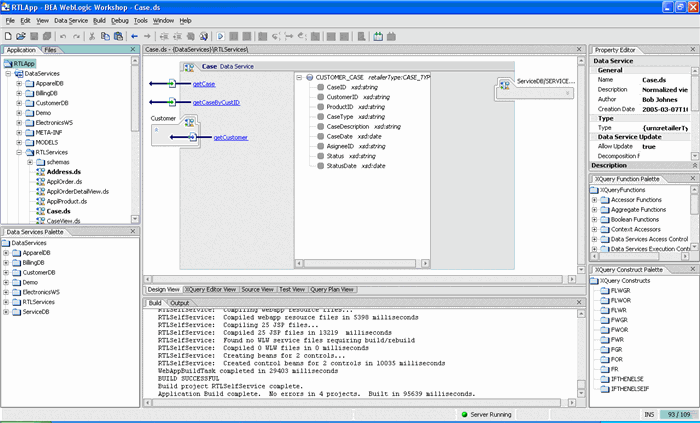
Task: Click the Save All toolbar icon
Action: [x=46, y=36]
